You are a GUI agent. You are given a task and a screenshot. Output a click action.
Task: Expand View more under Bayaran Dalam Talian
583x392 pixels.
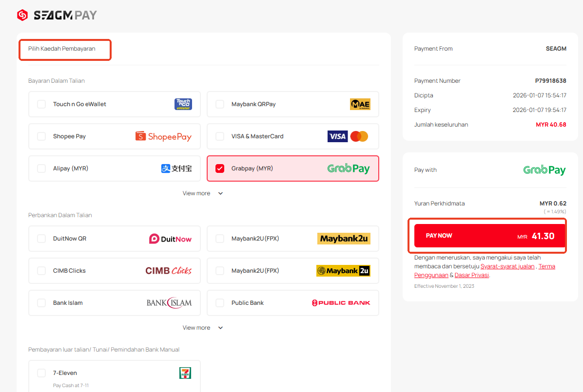click(203, 193)
